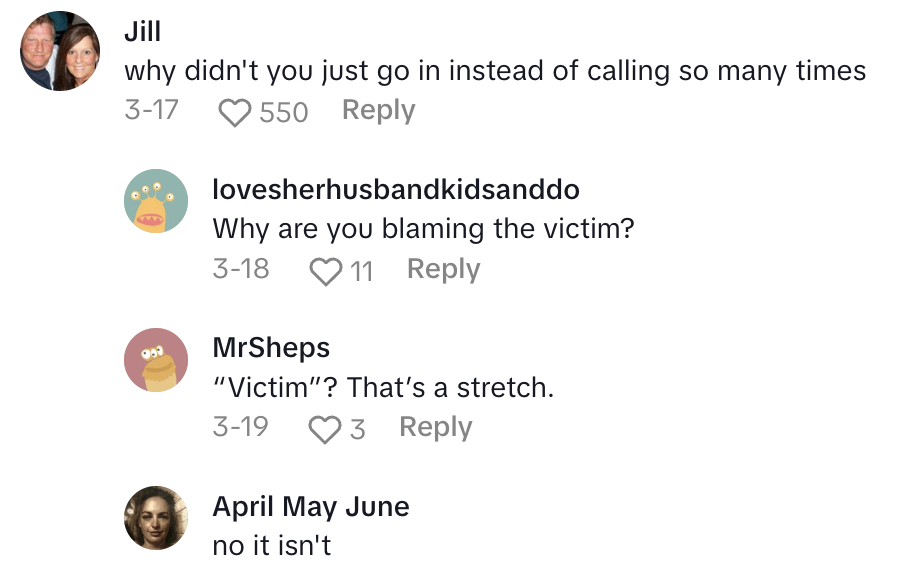Open lovesherhusbandkidsanddo's monster avatar
The height and width of the screenshot is (566, 912).
[x=156, y=202]
